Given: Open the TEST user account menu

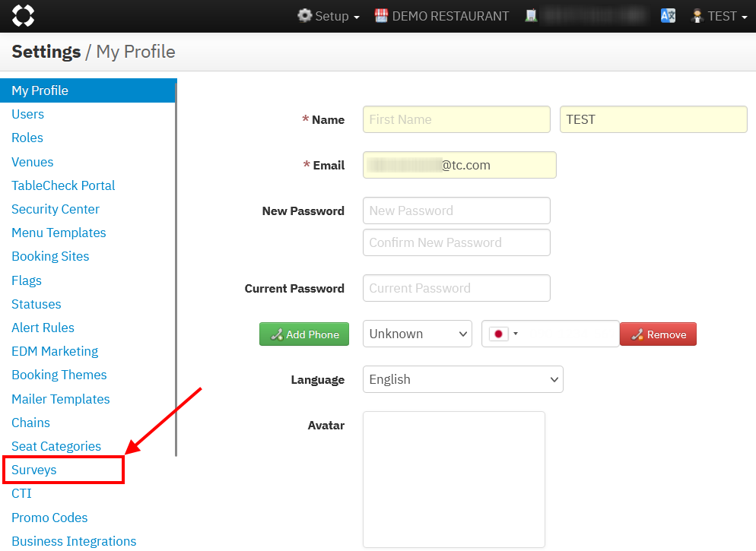Looking at the screenshot, I should [x=719, y=16].
